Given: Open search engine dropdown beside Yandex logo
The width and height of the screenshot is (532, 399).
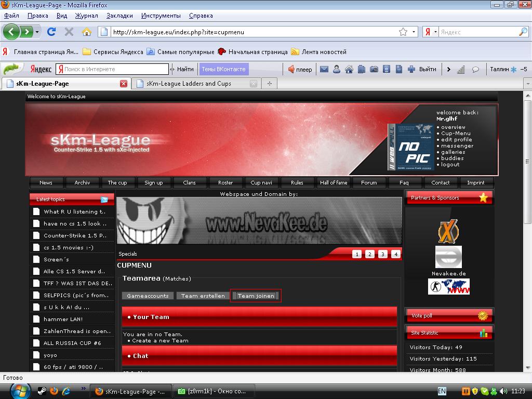Looking at the screenshot, I should tap(436, 32).
